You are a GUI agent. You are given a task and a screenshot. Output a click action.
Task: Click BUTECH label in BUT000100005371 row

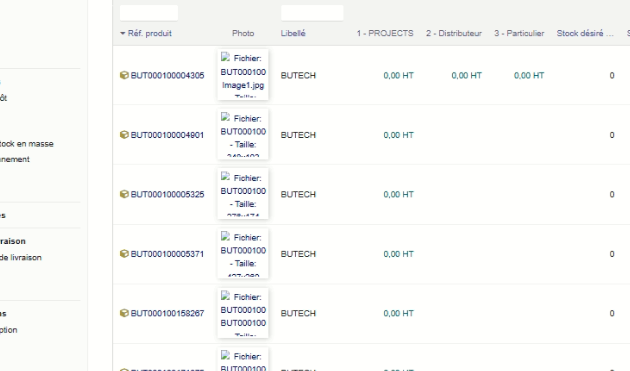click(298, 254)
